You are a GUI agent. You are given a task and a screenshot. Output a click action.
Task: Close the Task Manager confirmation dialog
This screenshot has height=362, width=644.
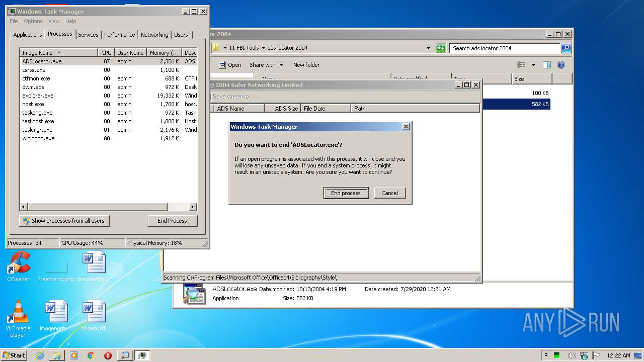pyautogui.click(x=406, y=127)
